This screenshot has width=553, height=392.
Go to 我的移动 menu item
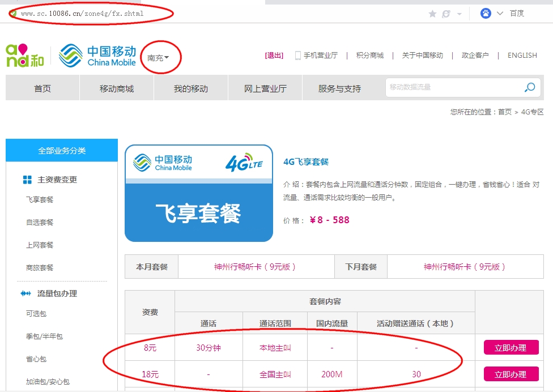pyautogui.click(x=191, y=88)
